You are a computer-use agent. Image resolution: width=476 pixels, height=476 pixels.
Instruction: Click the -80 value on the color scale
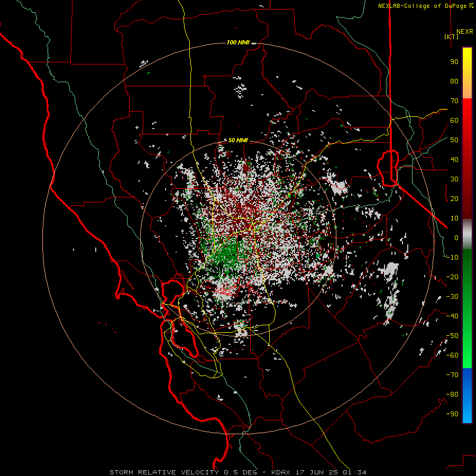click(452, 395)
